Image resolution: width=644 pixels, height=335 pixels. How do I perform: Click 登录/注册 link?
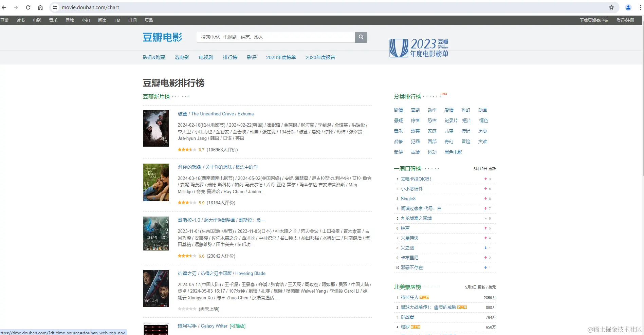(625, 20)
